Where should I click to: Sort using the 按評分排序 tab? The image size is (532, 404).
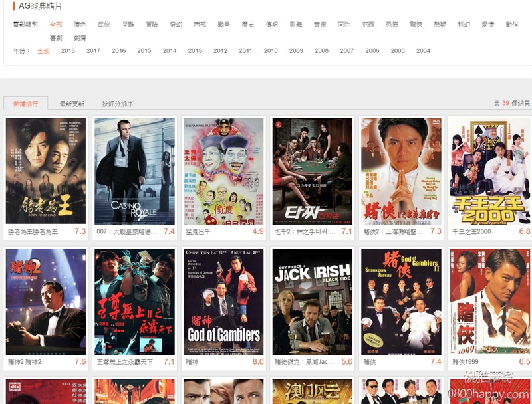(118, 104)
